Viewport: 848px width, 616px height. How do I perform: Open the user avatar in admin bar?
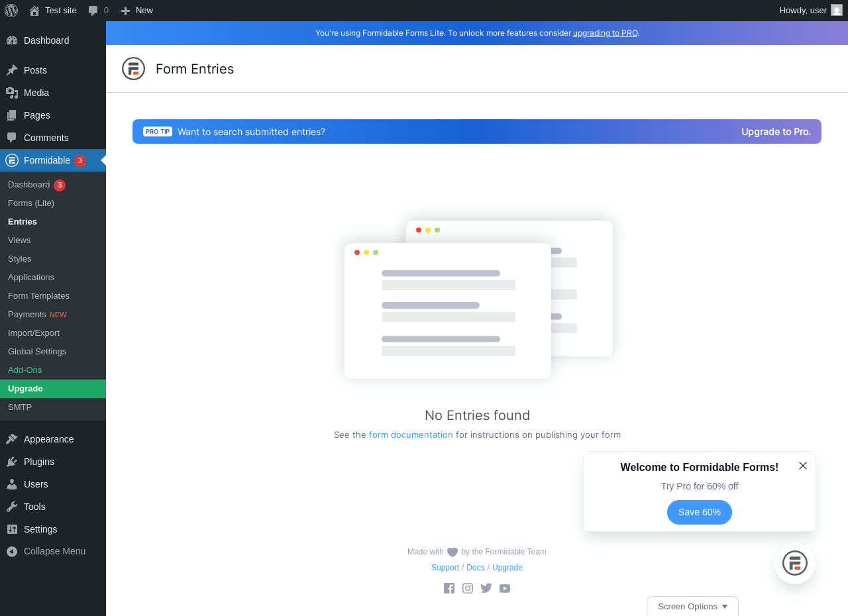837,10
